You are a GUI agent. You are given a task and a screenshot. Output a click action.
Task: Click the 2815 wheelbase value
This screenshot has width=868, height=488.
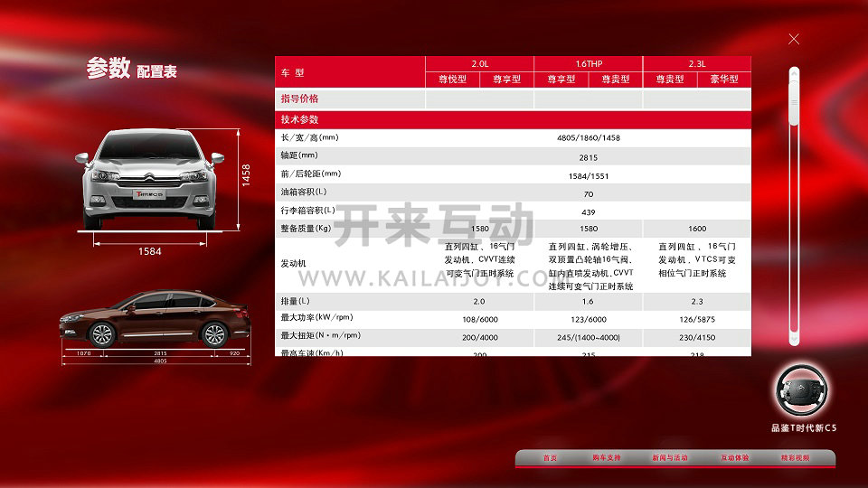589,157
